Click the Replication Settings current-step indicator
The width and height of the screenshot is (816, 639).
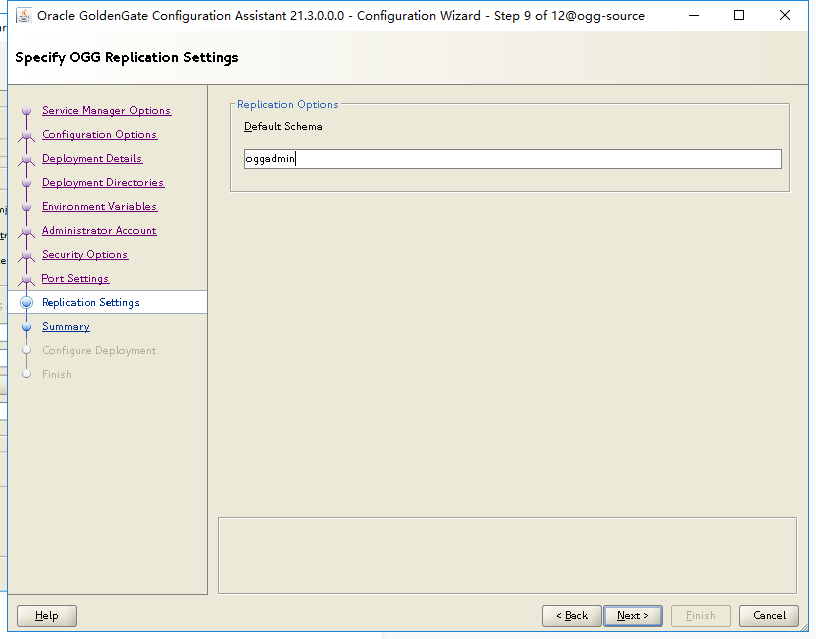[27, 302]
